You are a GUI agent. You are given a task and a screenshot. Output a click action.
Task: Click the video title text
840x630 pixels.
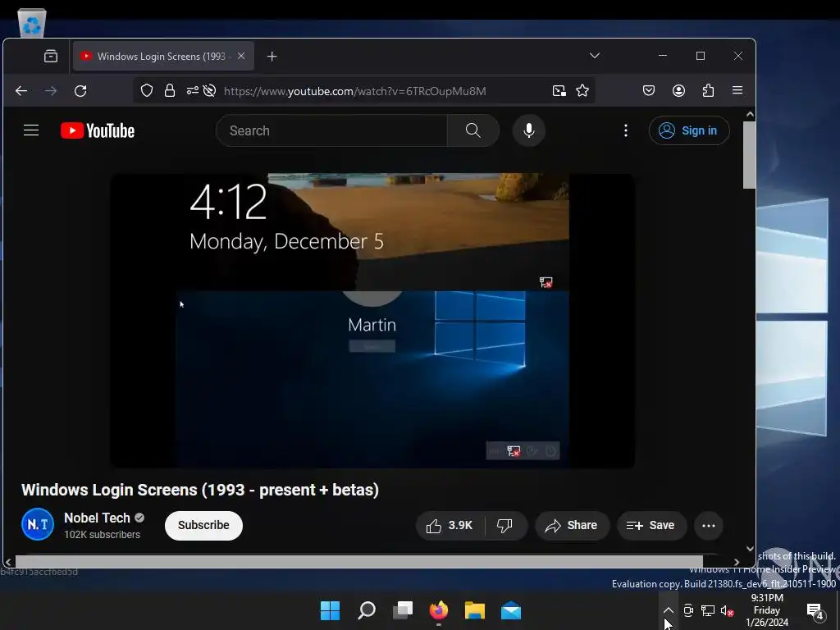point(200,491)
